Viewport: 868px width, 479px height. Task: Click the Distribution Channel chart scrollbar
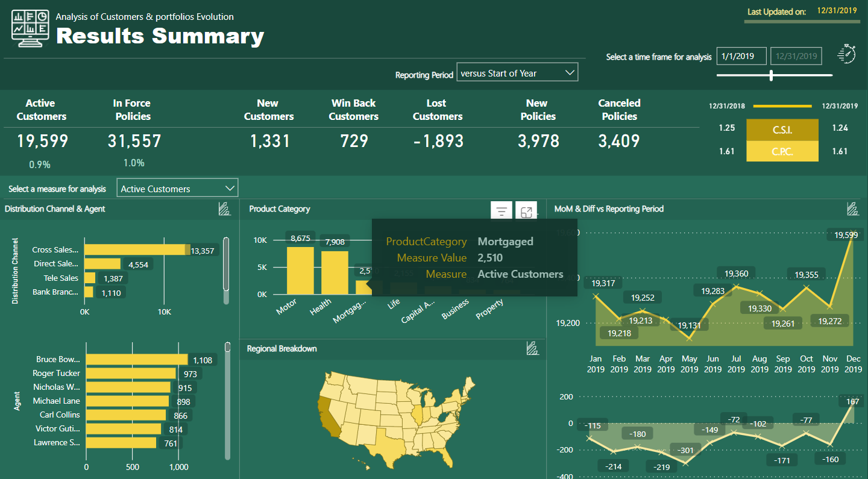pyautogui.click(x=226, y=265)
